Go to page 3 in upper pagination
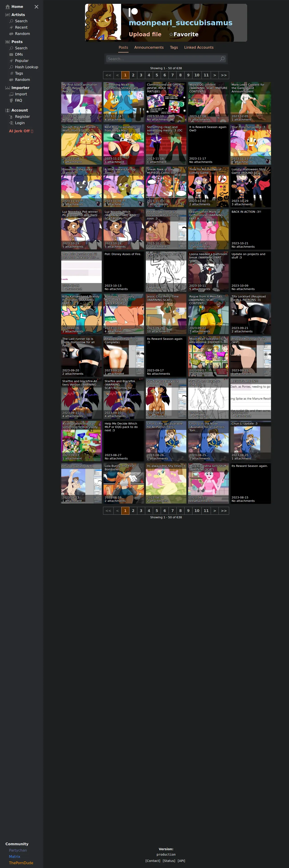289x868 pixels. click(141, 75)
